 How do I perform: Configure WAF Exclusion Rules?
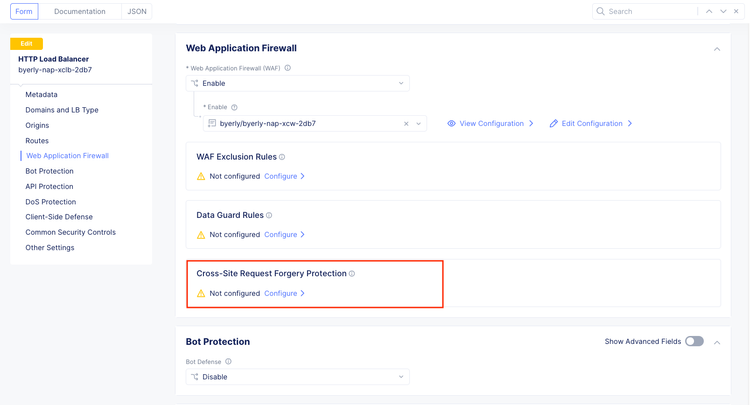pos(284,176)
